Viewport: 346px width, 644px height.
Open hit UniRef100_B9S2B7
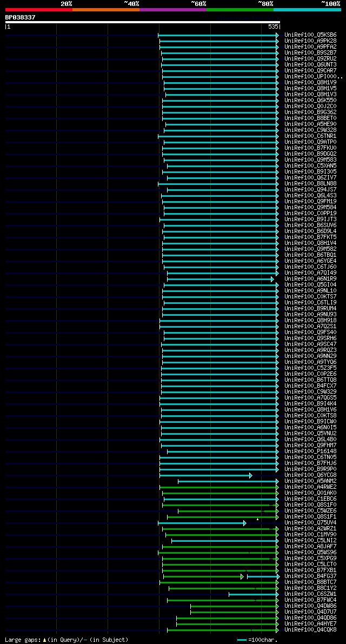[x=310, y=52]
